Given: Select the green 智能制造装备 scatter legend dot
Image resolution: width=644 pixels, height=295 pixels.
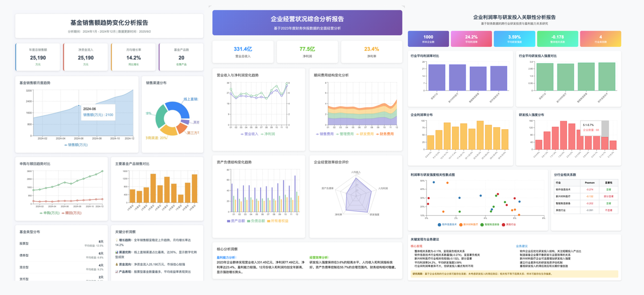Looking at the screenshot, I should click(x=482, y=224).
